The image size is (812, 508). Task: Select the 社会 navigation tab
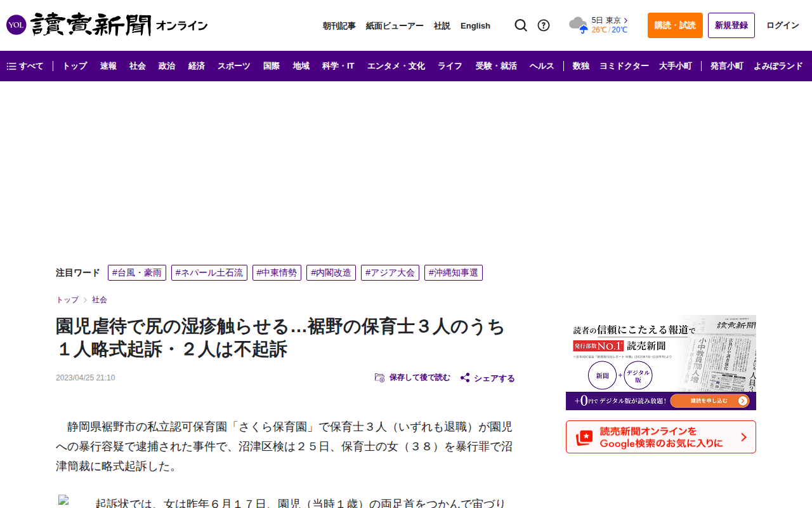138,66
